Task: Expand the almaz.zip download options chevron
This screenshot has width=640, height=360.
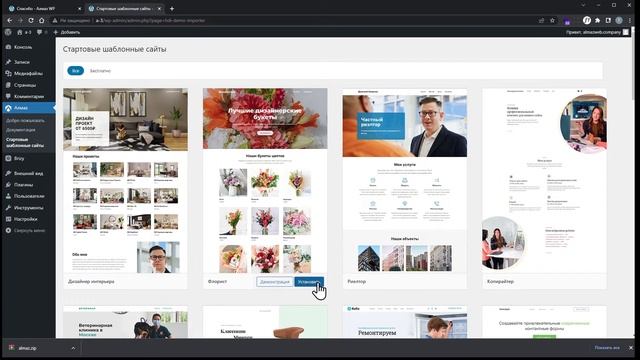Action: pyautogui.click(x=73, y=348)
